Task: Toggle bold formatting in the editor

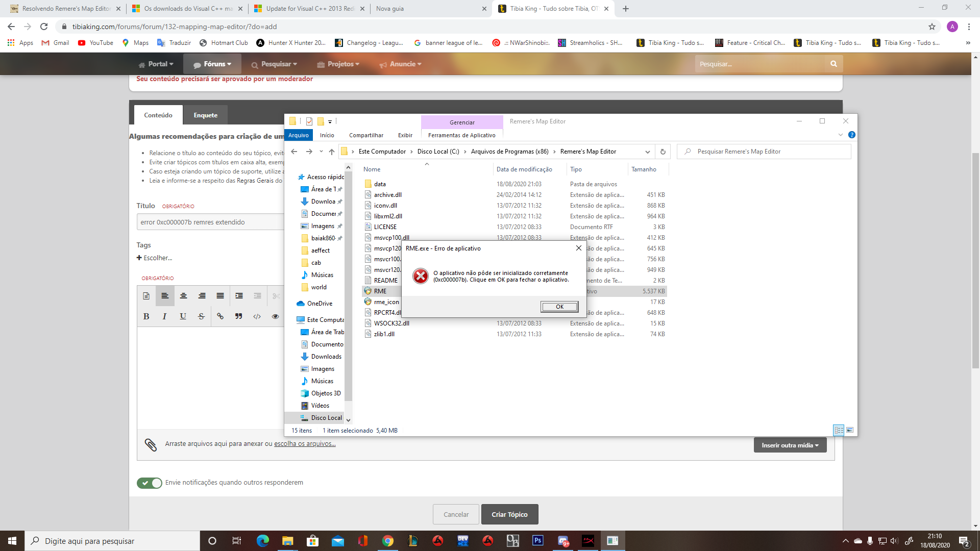Action: [146, 316]
